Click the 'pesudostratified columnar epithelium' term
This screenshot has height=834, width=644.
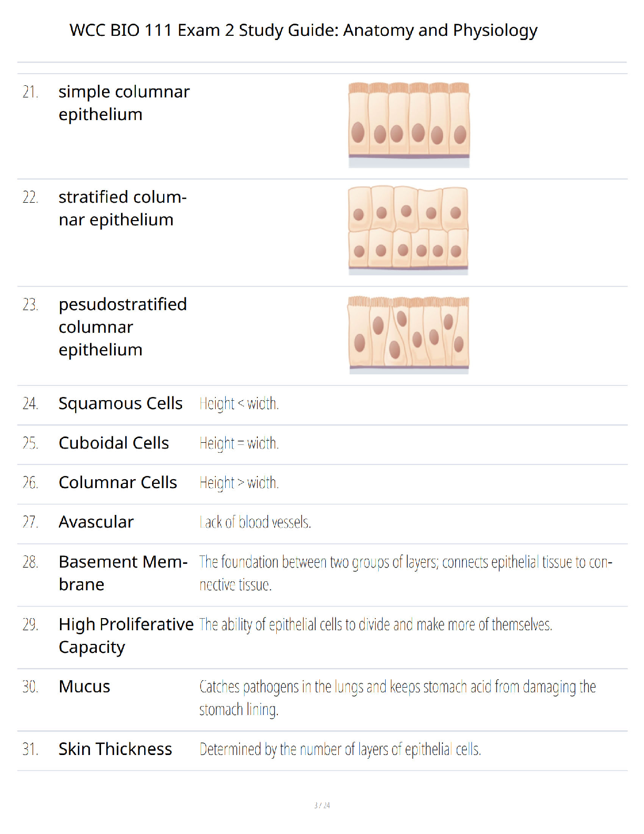(123, 327)
